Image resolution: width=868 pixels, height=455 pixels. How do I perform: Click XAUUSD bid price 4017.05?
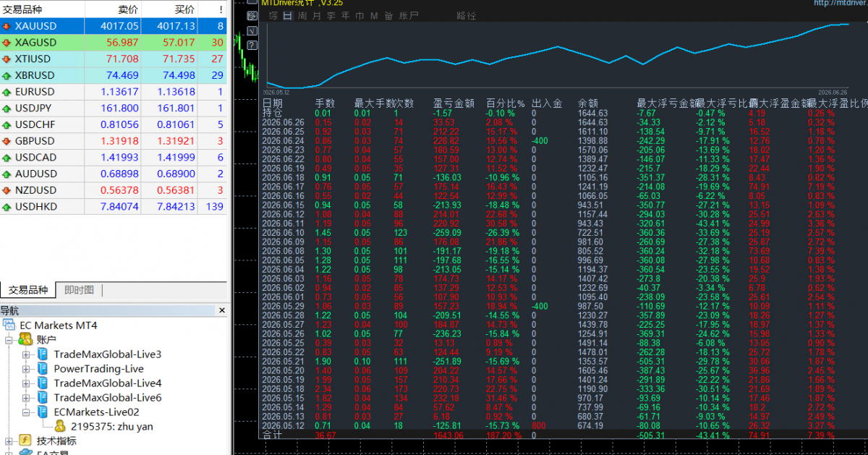pyautogui.click(x=119, y=27)
